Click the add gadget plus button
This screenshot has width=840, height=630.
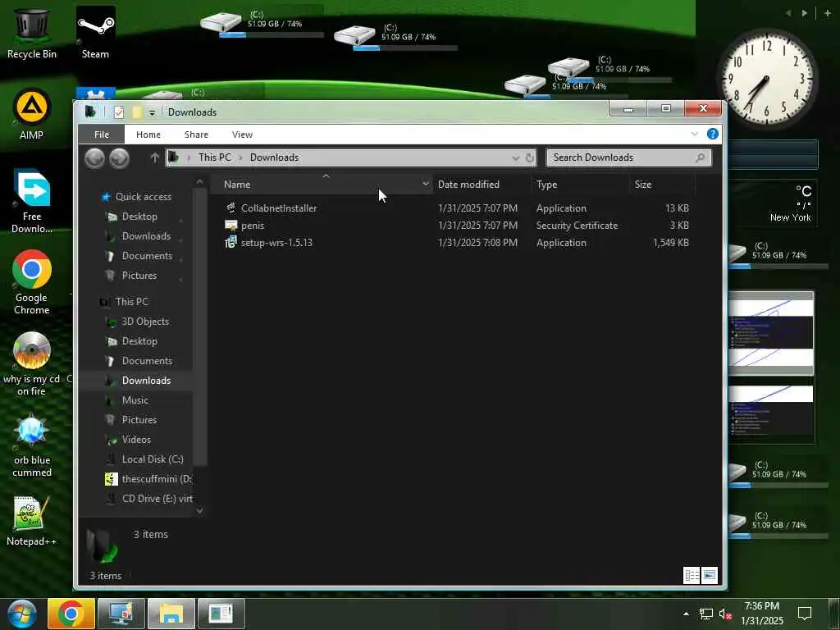coord(827,13)
